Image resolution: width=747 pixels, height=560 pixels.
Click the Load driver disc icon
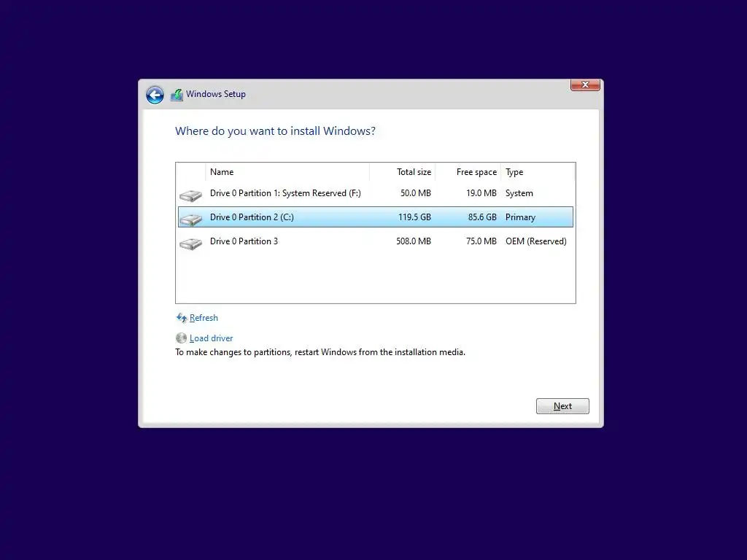coord(181,338)
